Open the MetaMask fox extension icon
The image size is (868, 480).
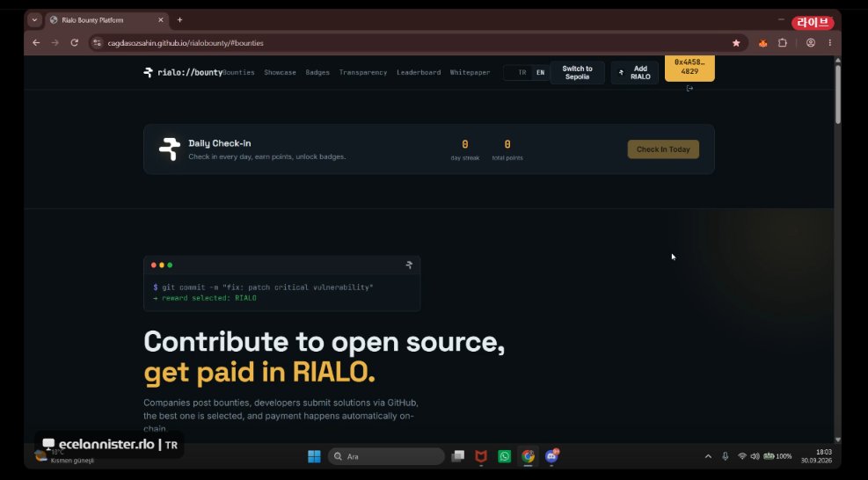pyautogui.click(x=762, y=43)
